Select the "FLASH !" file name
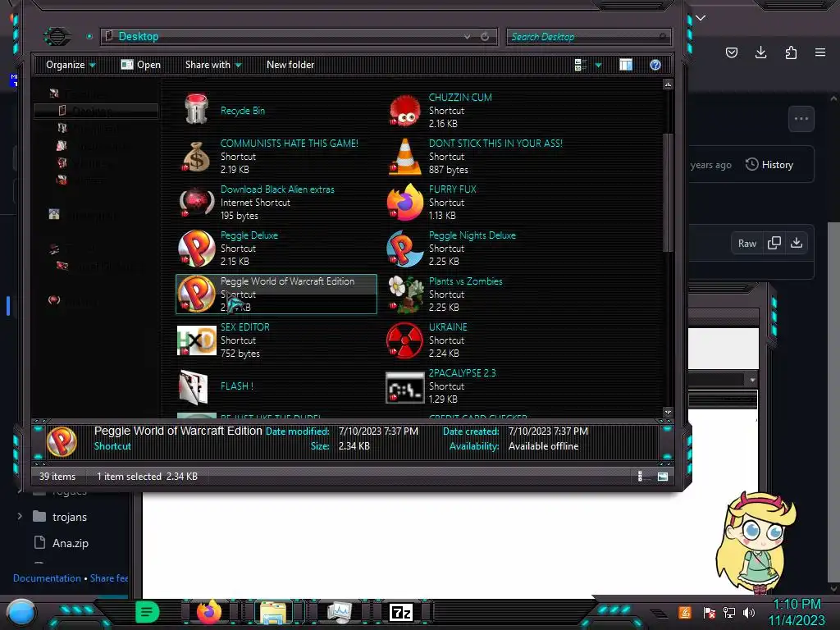 point(237,386)
